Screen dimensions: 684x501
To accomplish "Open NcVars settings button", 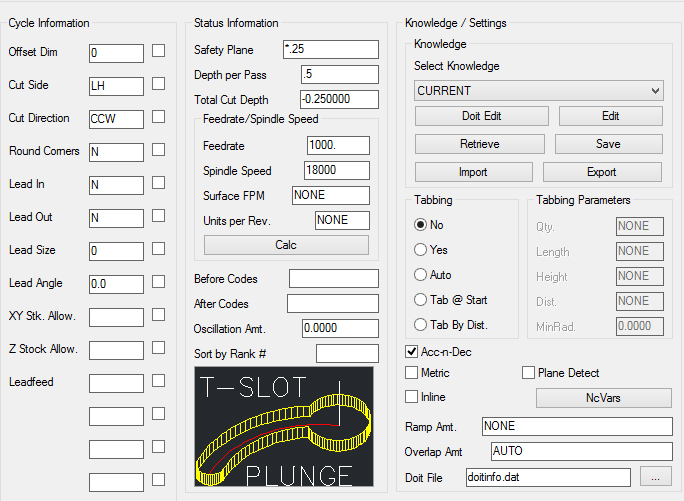I will pos(604,398).
